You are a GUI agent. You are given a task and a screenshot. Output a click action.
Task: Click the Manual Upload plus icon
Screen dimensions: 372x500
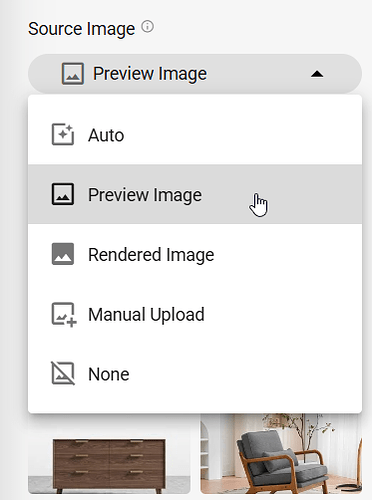pyautogui.click(x=64, y=314)
